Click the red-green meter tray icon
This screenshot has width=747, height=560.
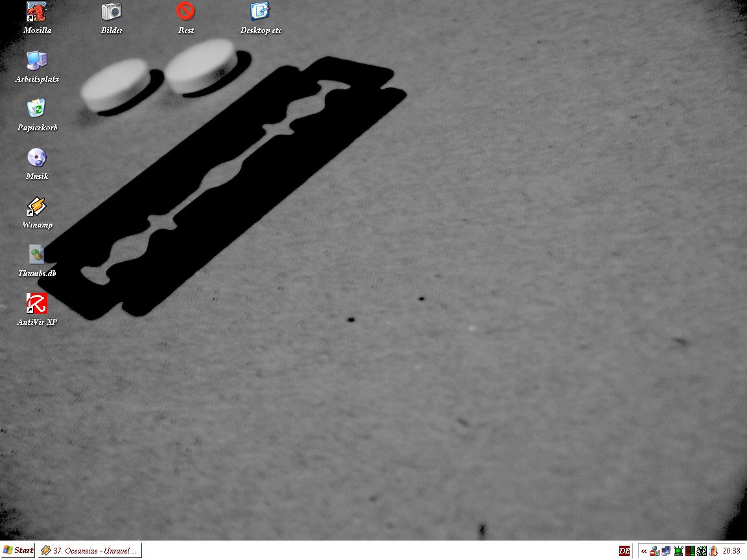[x=690, y=551]
